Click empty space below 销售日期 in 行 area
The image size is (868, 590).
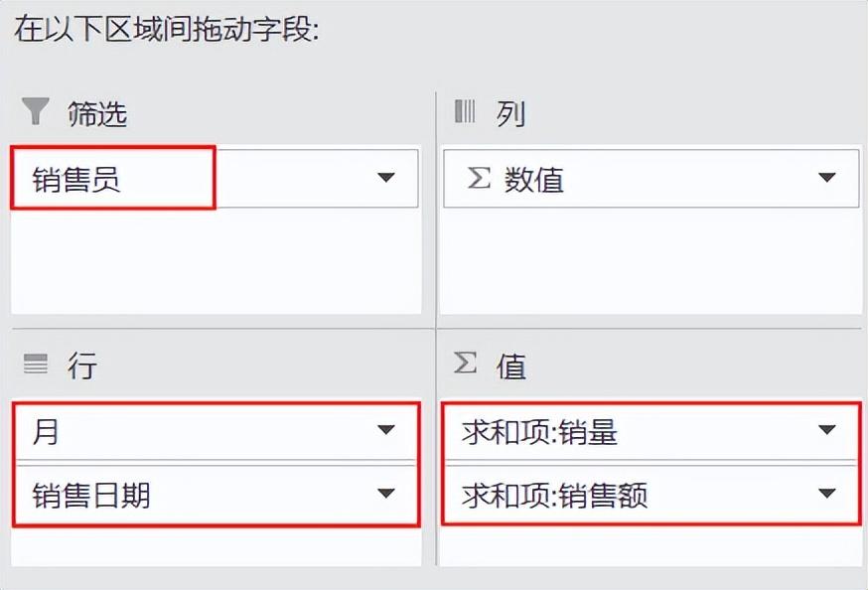[215, 546]
